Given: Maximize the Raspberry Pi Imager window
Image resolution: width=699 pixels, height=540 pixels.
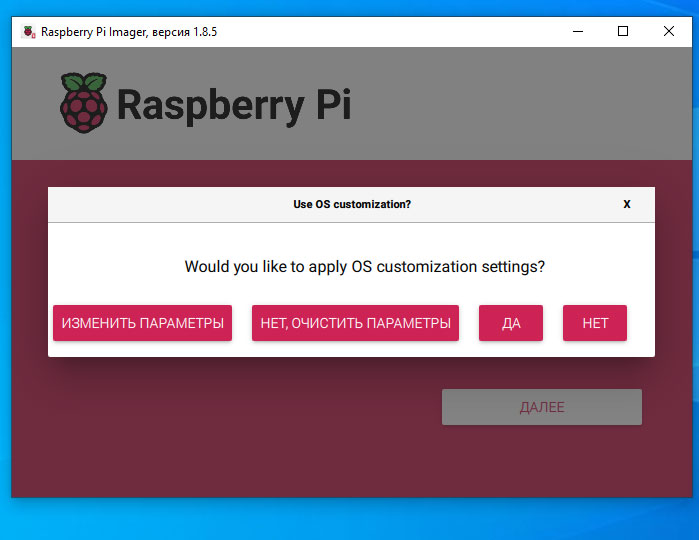Looking at the screenshot, I should (x=623, y=31).
